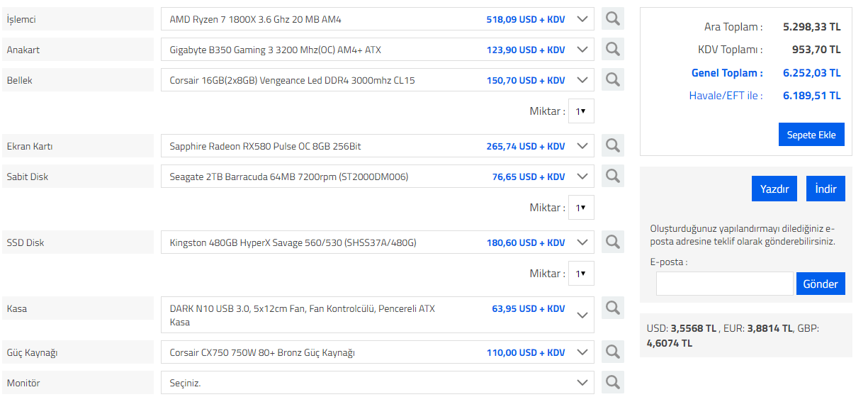868x397 pixels.
Task: Click the magnifier icon beside İşlemci row
Action: click(x=613, y=19)
